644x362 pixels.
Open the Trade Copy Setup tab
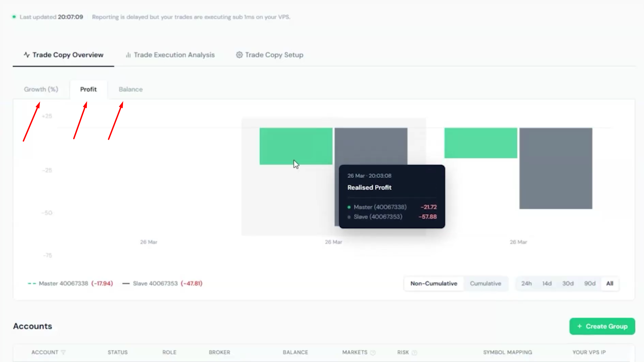click(x=270, y=55)
